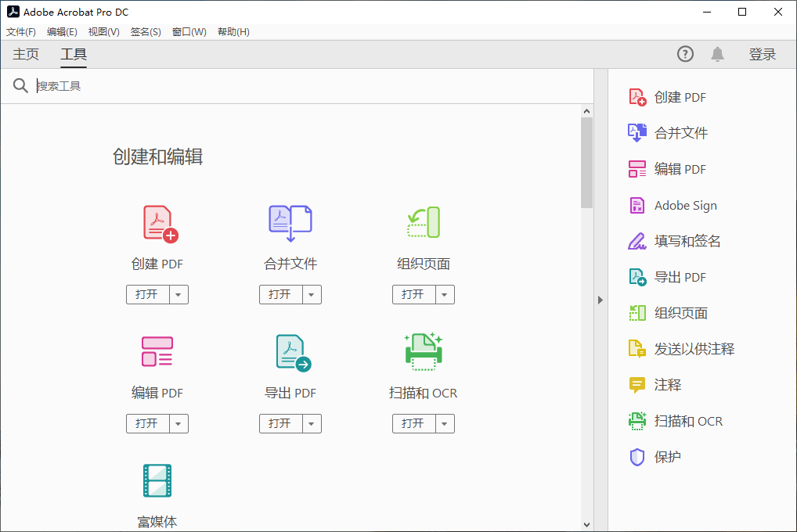
Task: Open the 视图(V) menu
Action: click(103, 32)
